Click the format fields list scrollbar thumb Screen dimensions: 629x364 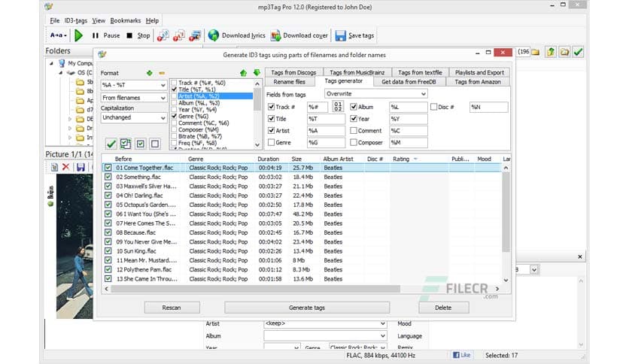(257, 100)
